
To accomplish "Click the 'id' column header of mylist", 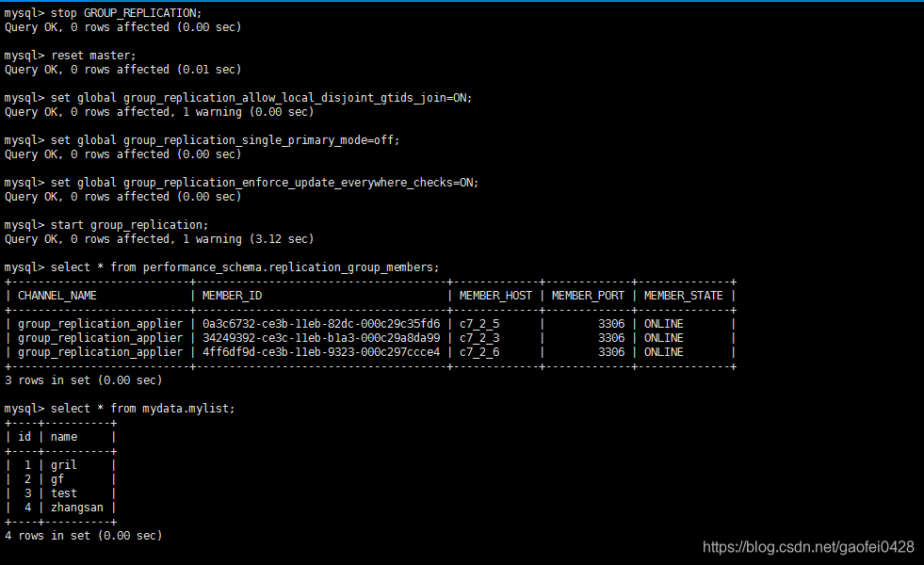I will tap(24, 437).
